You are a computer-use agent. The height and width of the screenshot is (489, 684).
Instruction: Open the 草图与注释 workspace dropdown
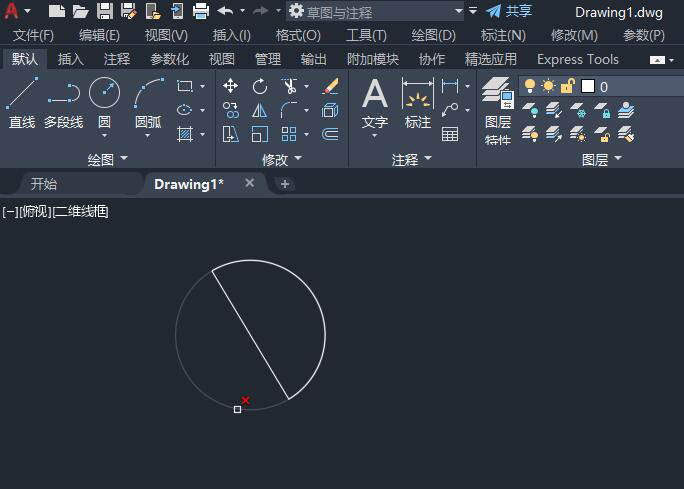click(x=375, y=11)
